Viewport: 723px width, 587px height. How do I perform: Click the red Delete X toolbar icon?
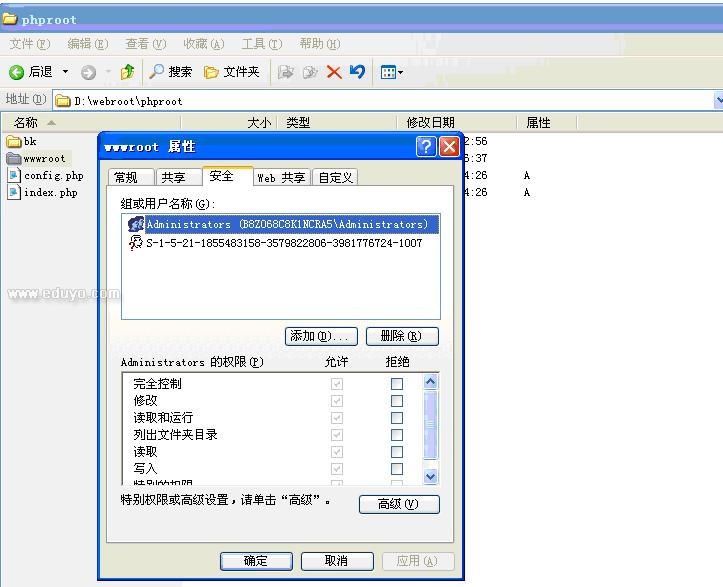click(x=334, y=72)
